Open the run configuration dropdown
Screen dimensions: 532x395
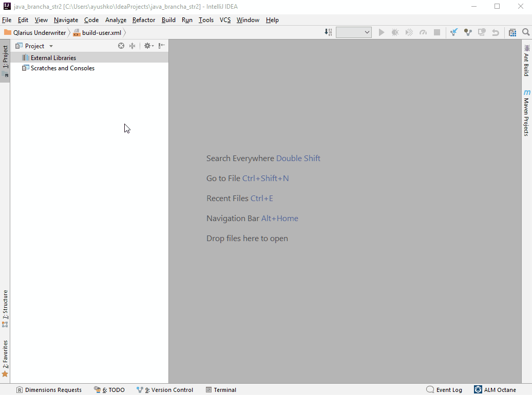pos(353,32)
